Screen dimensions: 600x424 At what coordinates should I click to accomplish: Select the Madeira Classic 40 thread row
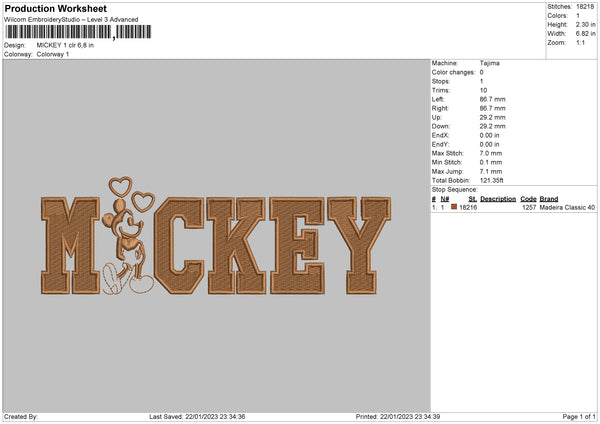pos(514,207)
